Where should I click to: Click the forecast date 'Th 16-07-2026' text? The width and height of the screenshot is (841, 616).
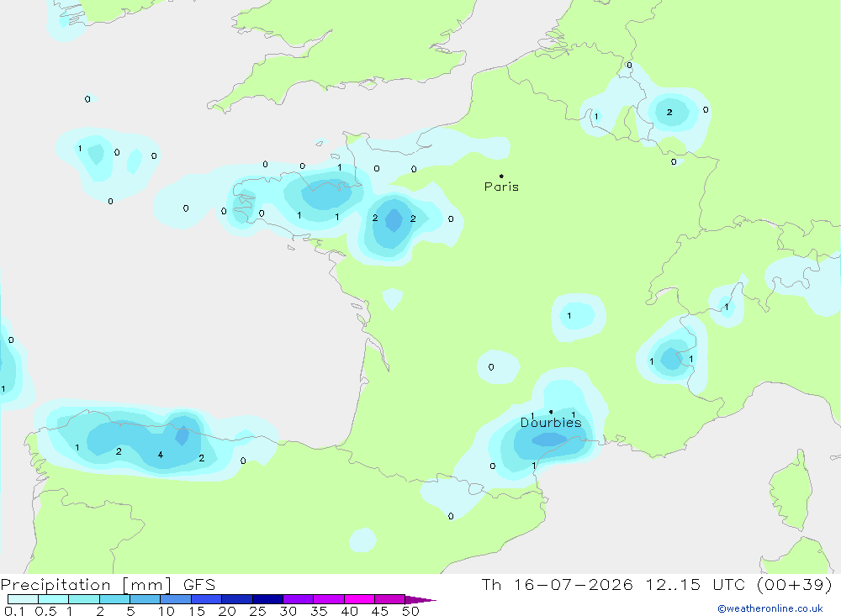[557, 585]
